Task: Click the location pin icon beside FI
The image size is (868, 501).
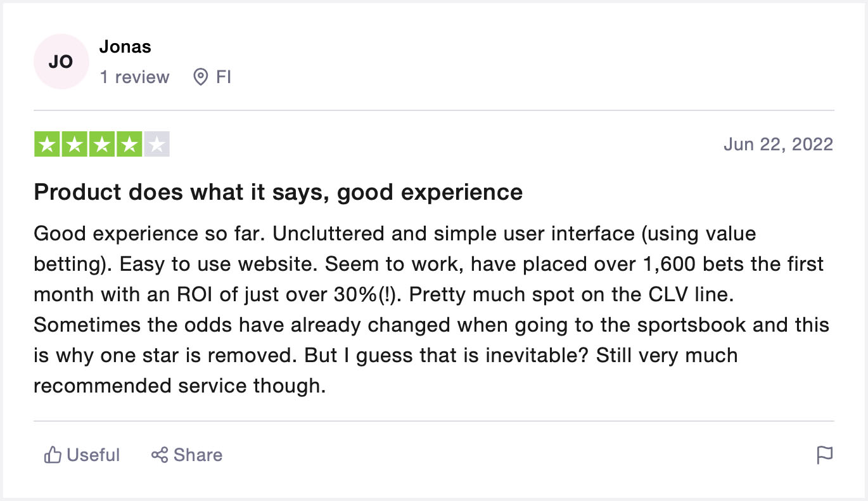Action: point(200,77)
